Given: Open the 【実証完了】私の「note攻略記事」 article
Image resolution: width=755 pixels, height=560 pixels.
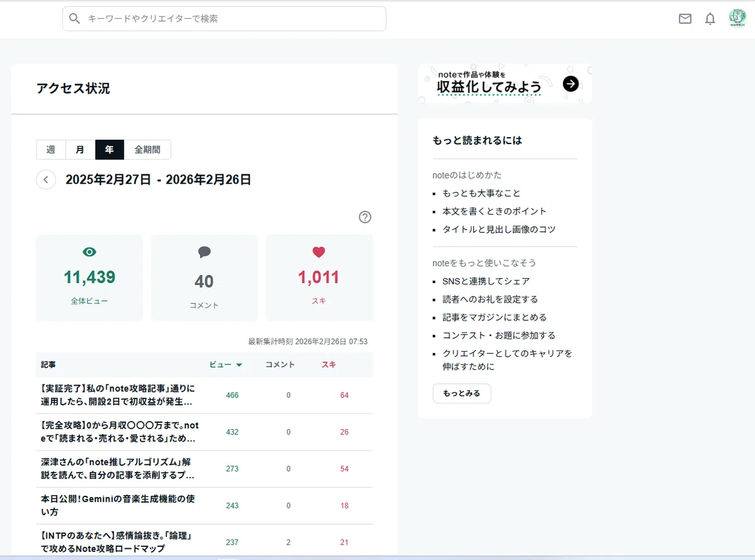Looking at the screenshot, I should 118,395.
